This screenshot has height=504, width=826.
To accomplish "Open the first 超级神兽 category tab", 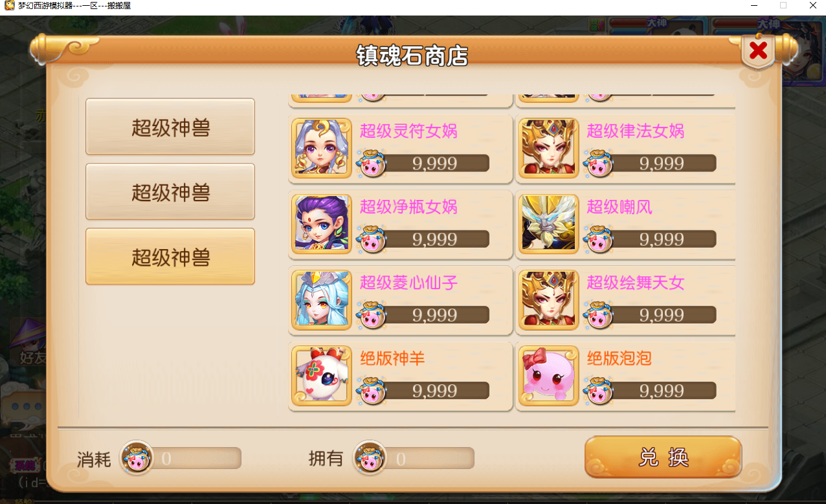I will [170, 127].
